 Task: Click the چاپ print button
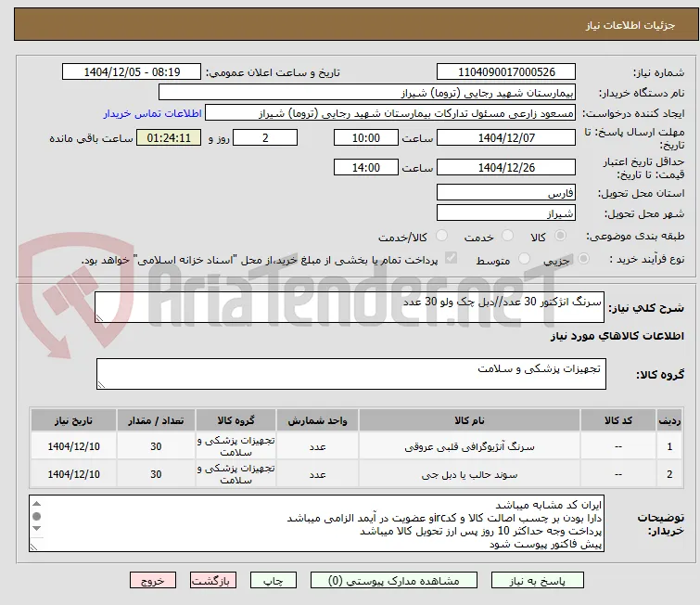point(274,581)
